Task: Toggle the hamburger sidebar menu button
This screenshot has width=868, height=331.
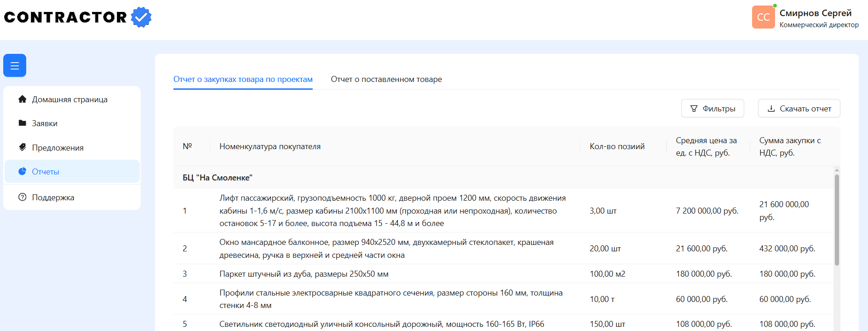Action: [15, 65]
